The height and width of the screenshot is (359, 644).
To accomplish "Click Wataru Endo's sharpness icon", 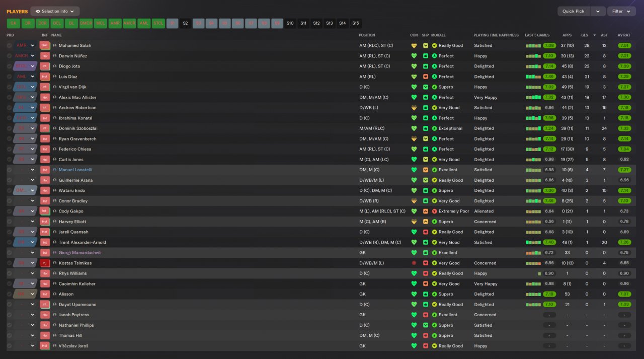I will click(426, 190).
